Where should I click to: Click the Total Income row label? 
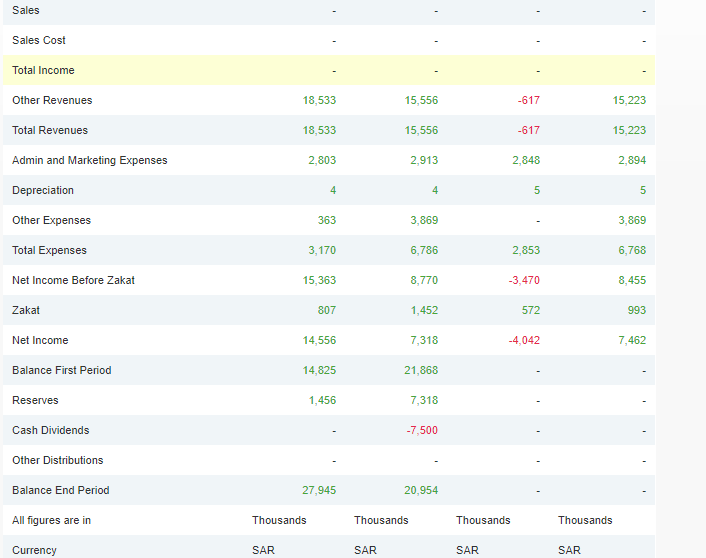(x=43, y=70)
